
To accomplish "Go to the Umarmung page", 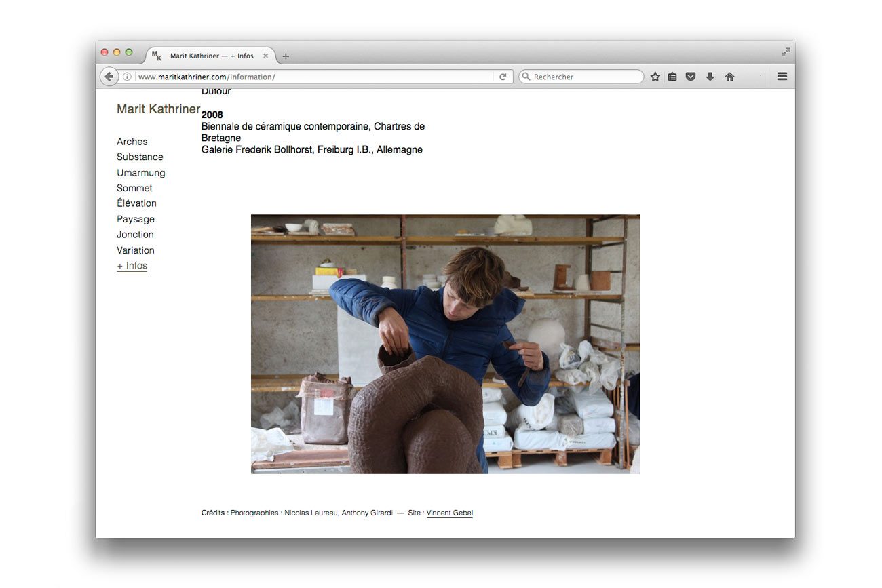I will pyautogui.click(x=140, y=173).
